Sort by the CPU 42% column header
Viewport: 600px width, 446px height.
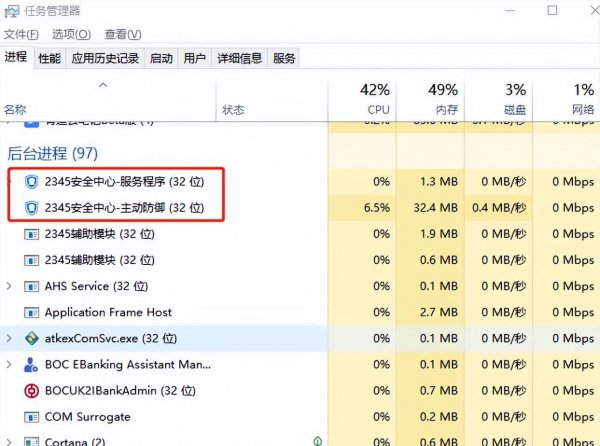[x=363, y=99]
